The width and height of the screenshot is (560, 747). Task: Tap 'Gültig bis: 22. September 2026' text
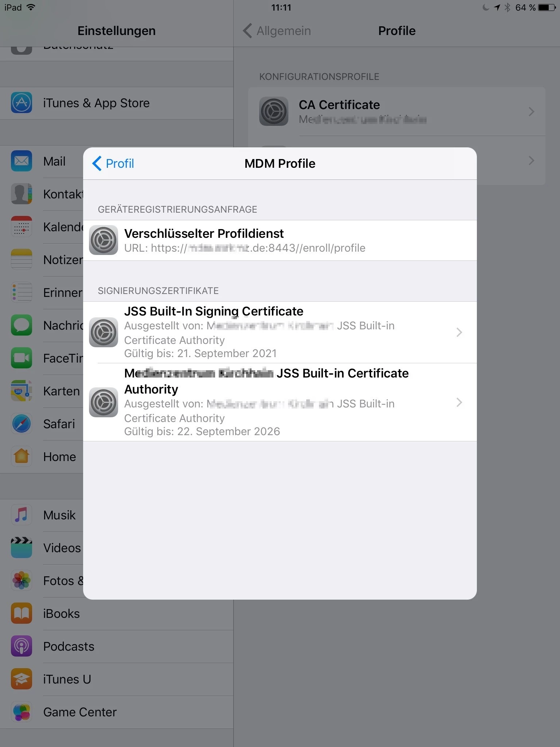click(x=202, y=431)
